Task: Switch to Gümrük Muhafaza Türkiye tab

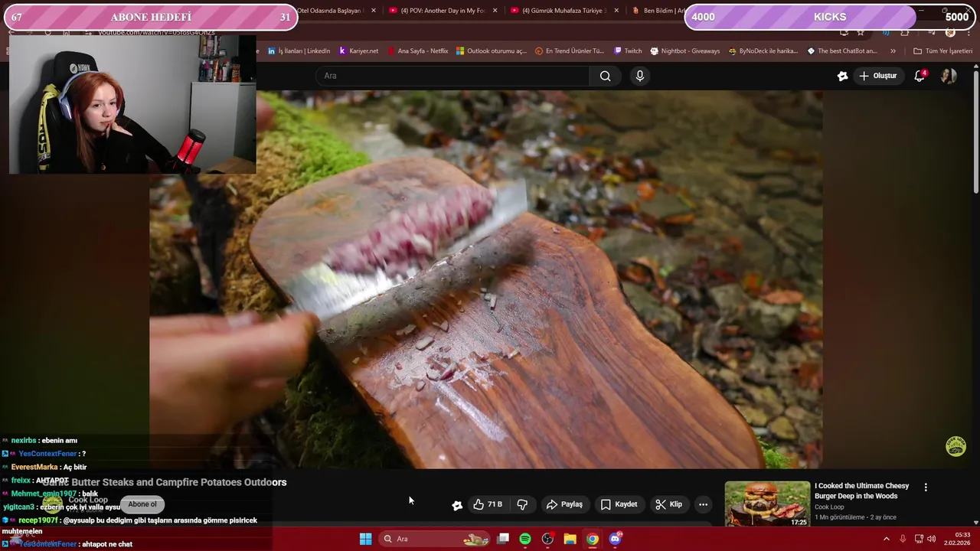Action: pos(563,11)
